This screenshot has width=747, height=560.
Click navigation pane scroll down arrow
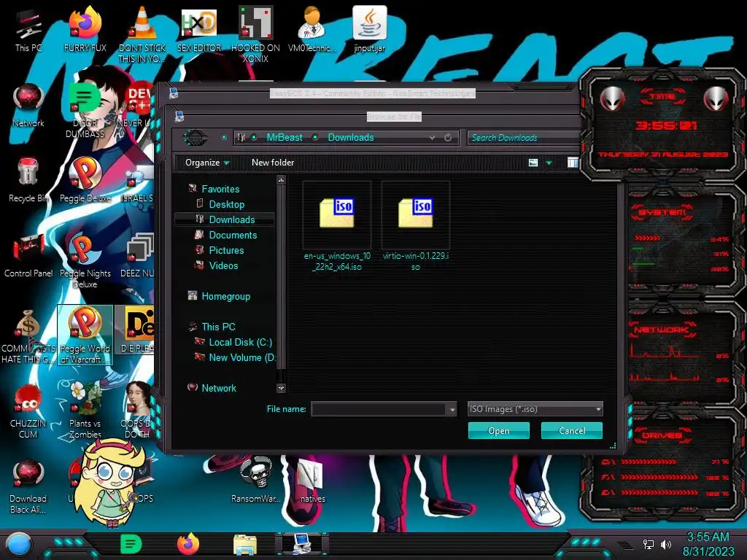coord(281,388)
